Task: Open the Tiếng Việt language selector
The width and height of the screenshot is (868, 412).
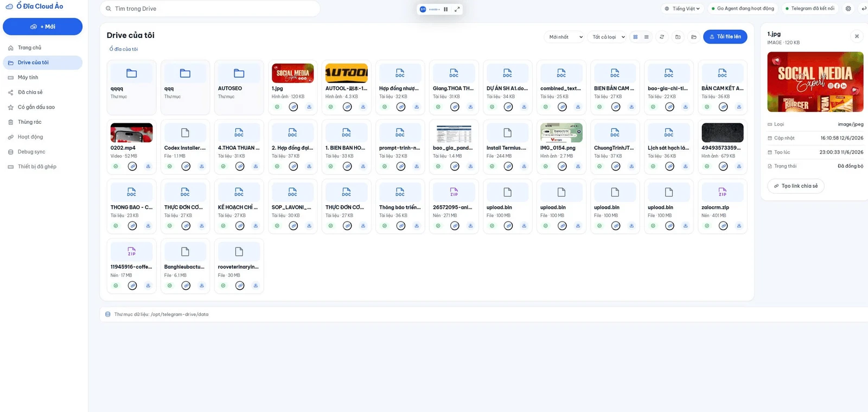Action: 682,9
